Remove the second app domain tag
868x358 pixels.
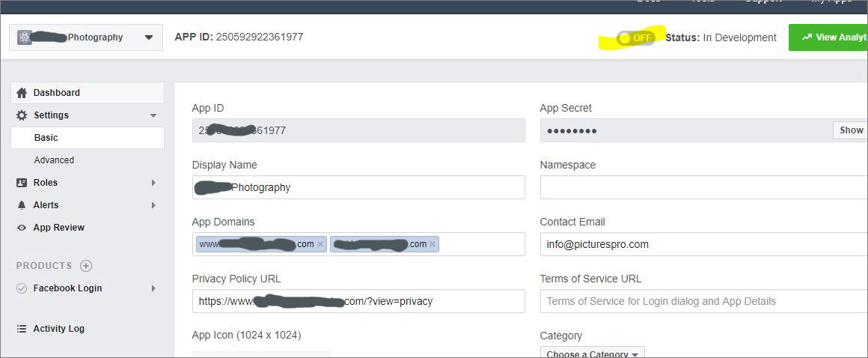tap(433, 244)
